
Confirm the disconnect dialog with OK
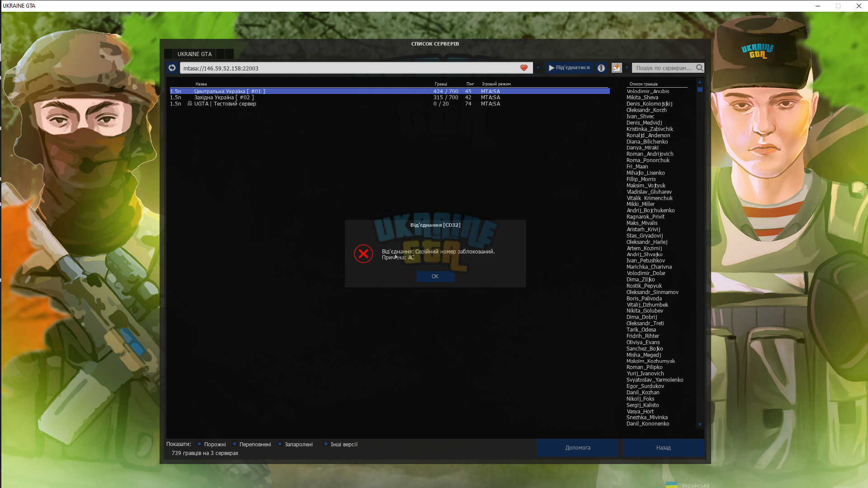tap(435, 277)
